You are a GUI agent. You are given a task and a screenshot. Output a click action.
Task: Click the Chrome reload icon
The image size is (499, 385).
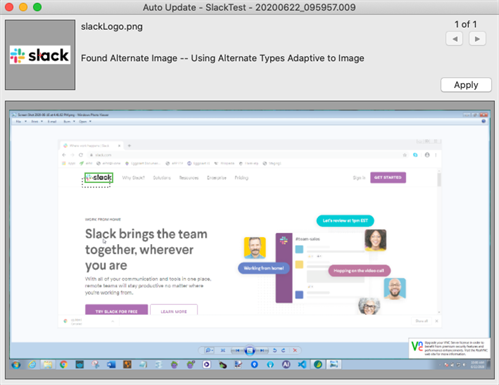click(81, 155)
